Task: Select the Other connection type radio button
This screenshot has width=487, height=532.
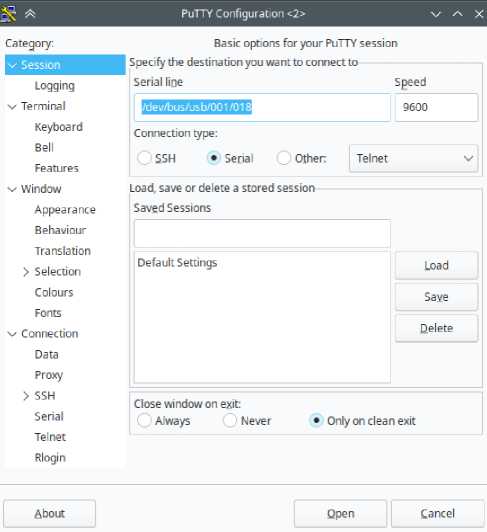Action: (x=284, y=158)
